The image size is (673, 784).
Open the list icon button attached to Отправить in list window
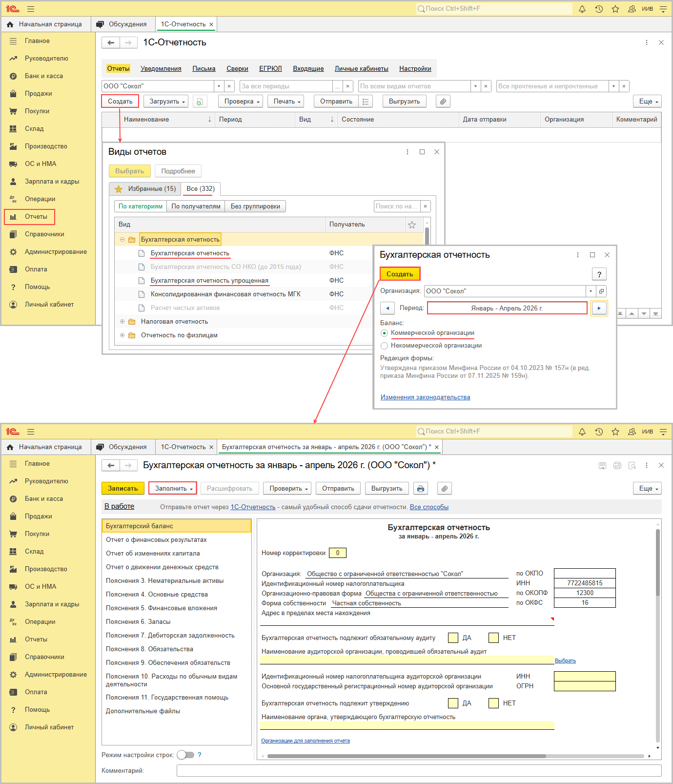click(x=366, y=102)
